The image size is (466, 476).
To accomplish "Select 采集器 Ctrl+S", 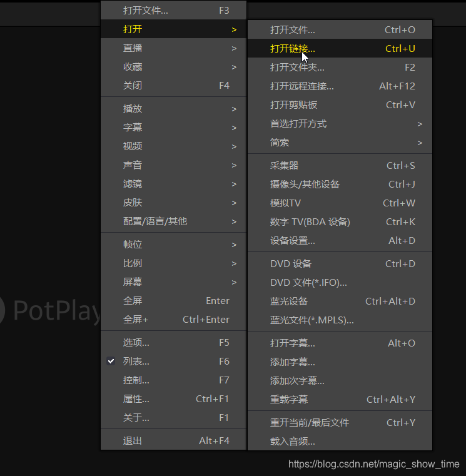I will pyautogui.click(x=340, y=166).
